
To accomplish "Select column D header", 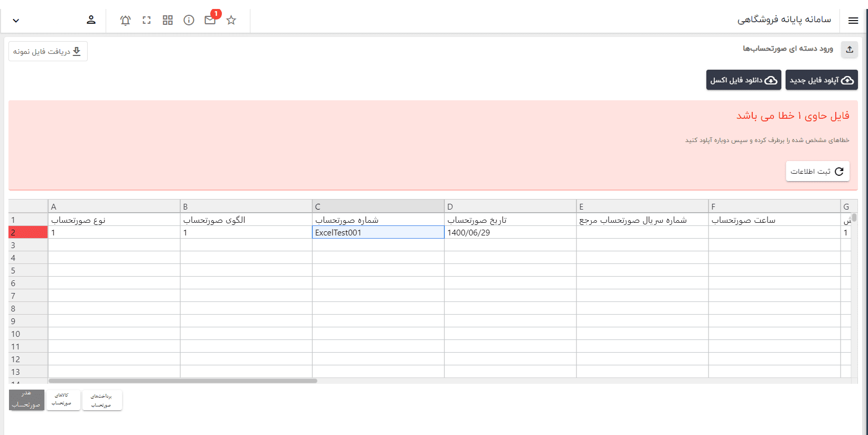I will [510, 206].
